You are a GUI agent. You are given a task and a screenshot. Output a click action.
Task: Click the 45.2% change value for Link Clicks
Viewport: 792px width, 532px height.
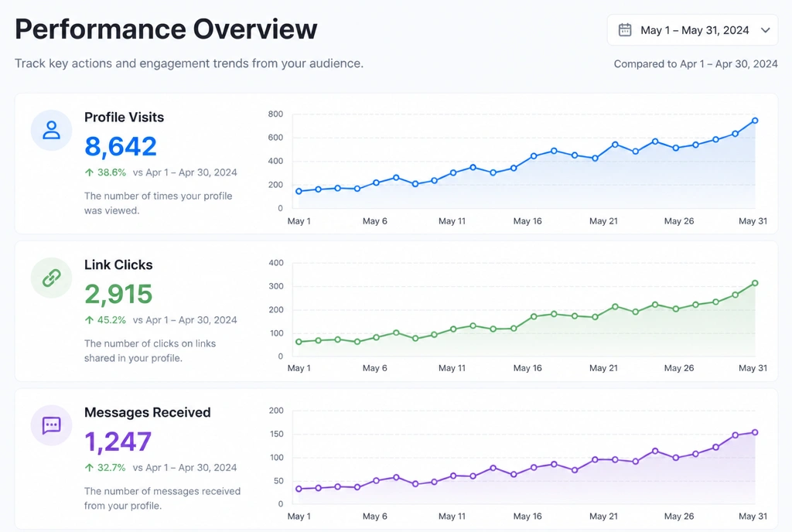[111, 320]
